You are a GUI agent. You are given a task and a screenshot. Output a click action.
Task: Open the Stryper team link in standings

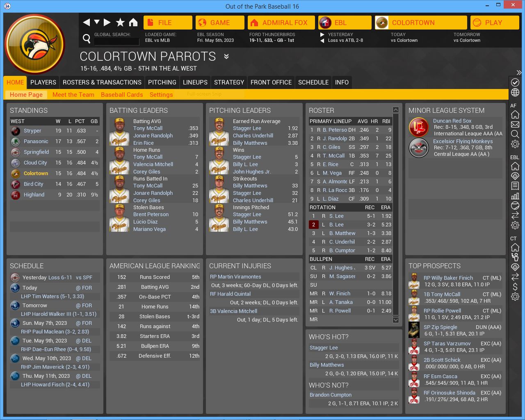tap(32, 131)
